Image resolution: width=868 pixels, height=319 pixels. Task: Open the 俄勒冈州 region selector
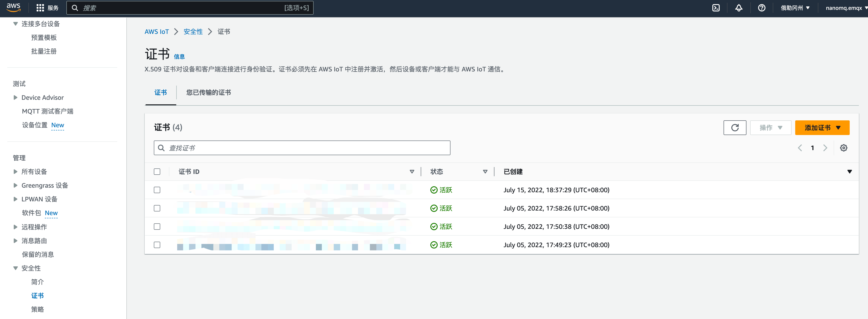pos(795,8)
